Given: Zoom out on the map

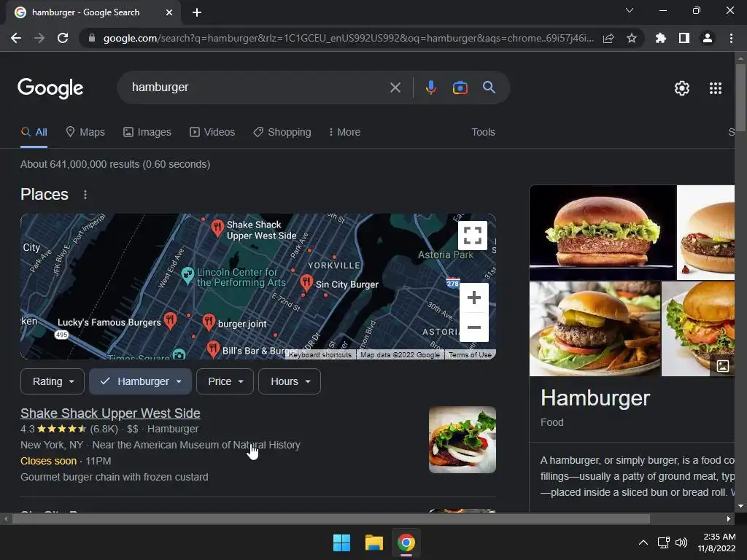Looking at the screenshot, I should [x=473, y=327].
